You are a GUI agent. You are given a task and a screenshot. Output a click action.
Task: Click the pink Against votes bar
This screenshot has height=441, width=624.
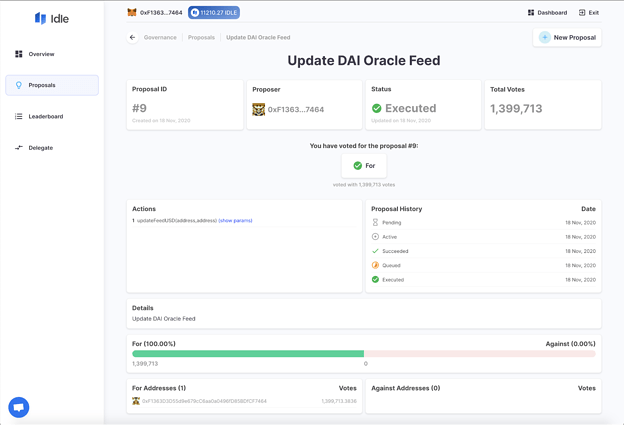pyautogui.click(x=480, y=354)
